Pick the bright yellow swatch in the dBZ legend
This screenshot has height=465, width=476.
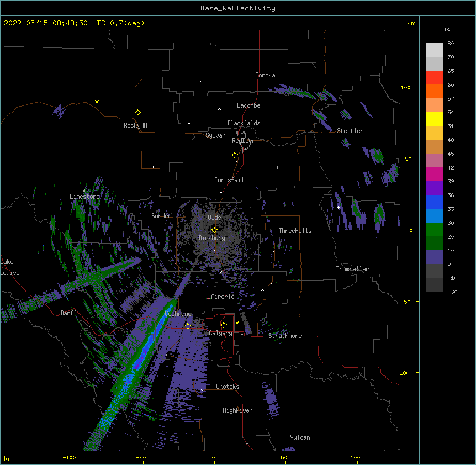434,119
